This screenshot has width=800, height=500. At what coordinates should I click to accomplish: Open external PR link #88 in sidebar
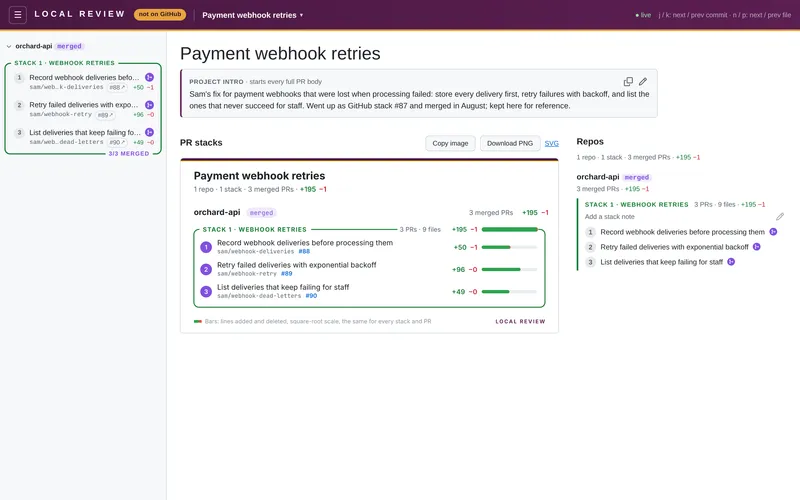click(x=117, y=87)
